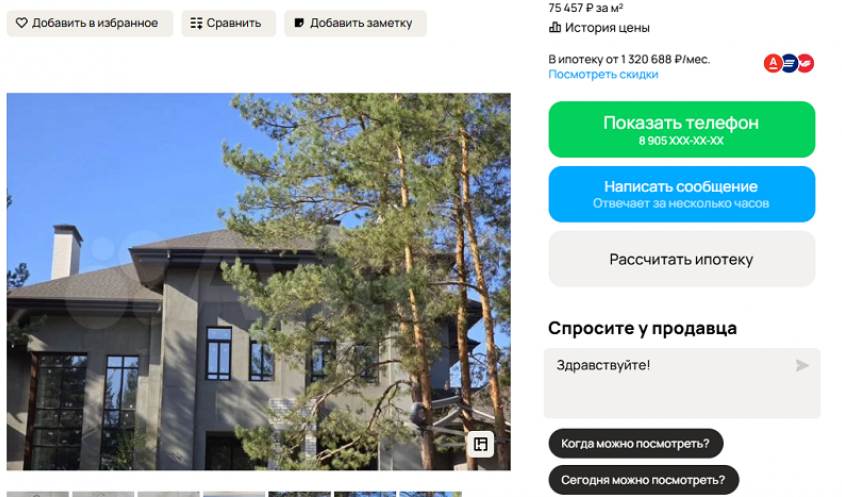Follow the Посмотреть скидки link
842x497 pixels.
603,74
